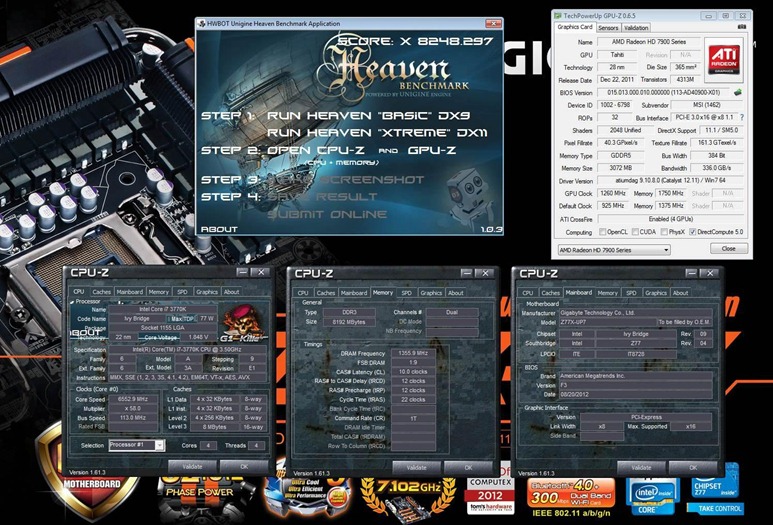Click Open CPU-Z in step 2

(316, 150)
